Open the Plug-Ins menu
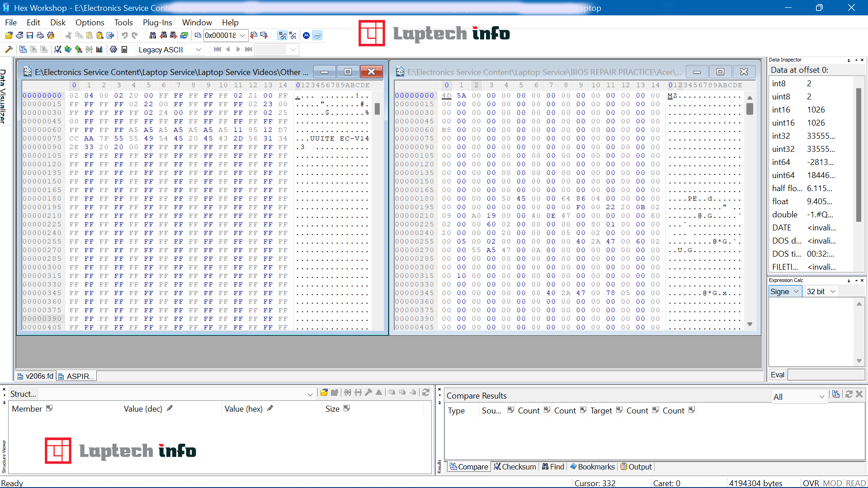 click(157, 22)
